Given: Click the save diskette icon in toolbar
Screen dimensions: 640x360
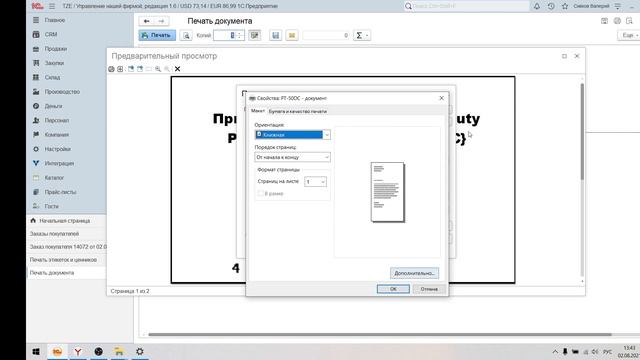Looking at the screenshot, I should pos(276,36).
